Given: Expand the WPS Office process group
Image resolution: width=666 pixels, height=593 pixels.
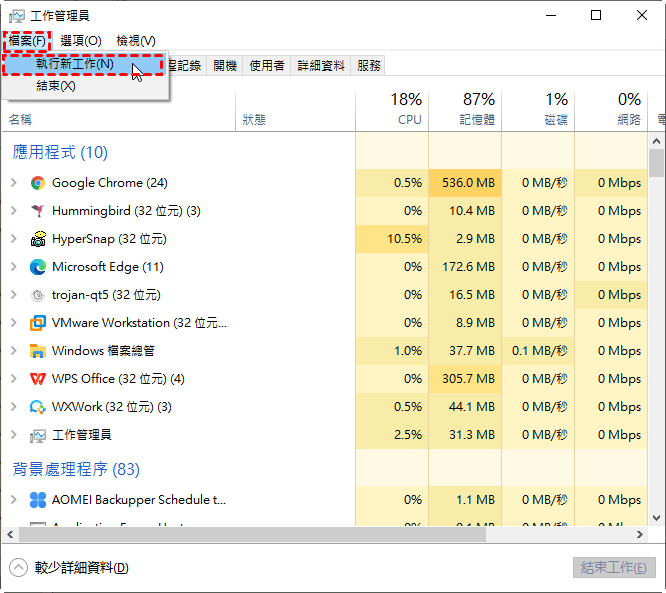Looking at the screenshot, I should coord(14,379).
